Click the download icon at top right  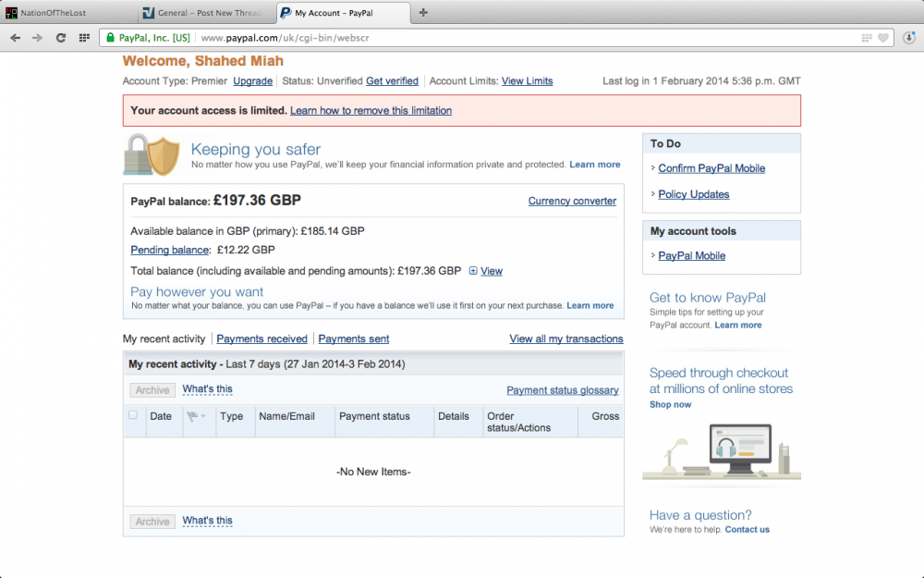point(910,38)
